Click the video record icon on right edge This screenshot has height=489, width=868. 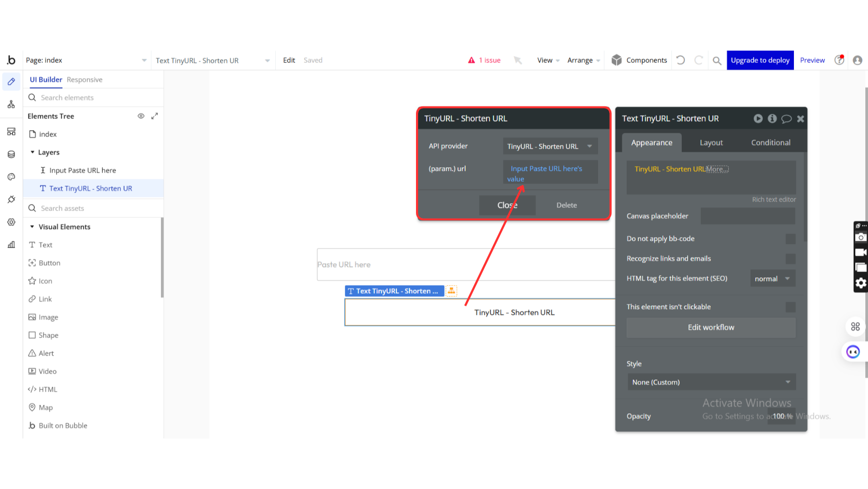(x=861, y=252)
